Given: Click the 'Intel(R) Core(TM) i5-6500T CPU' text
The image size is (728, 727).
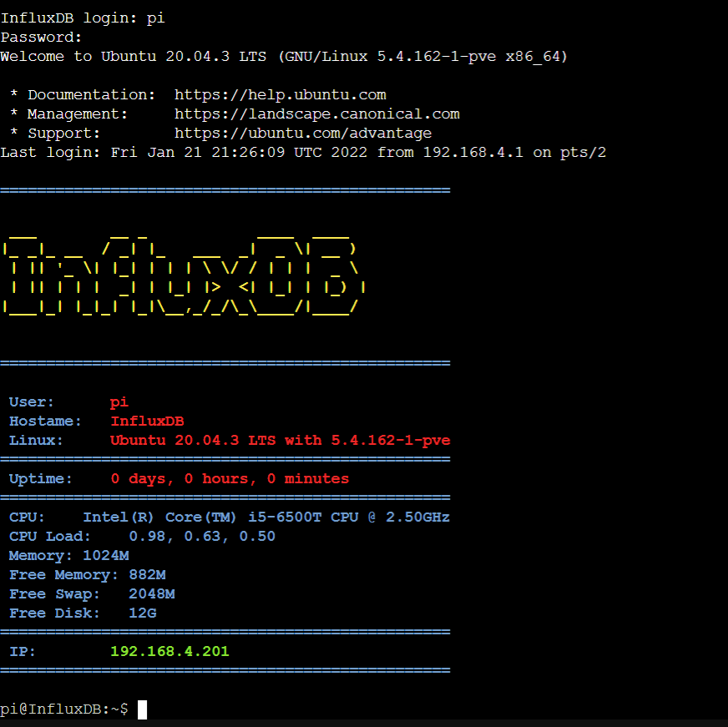Looking at the screenshot, I should tap(220, 517).
